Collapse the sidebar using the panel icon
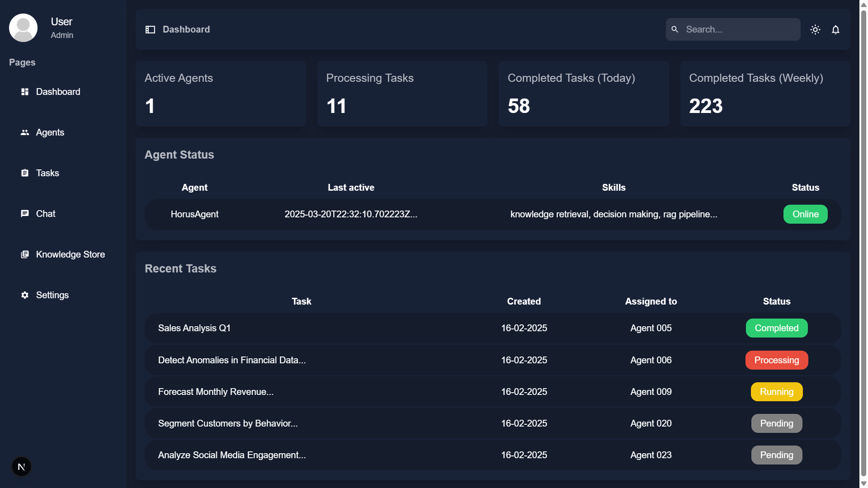 [x=150, y=29]
